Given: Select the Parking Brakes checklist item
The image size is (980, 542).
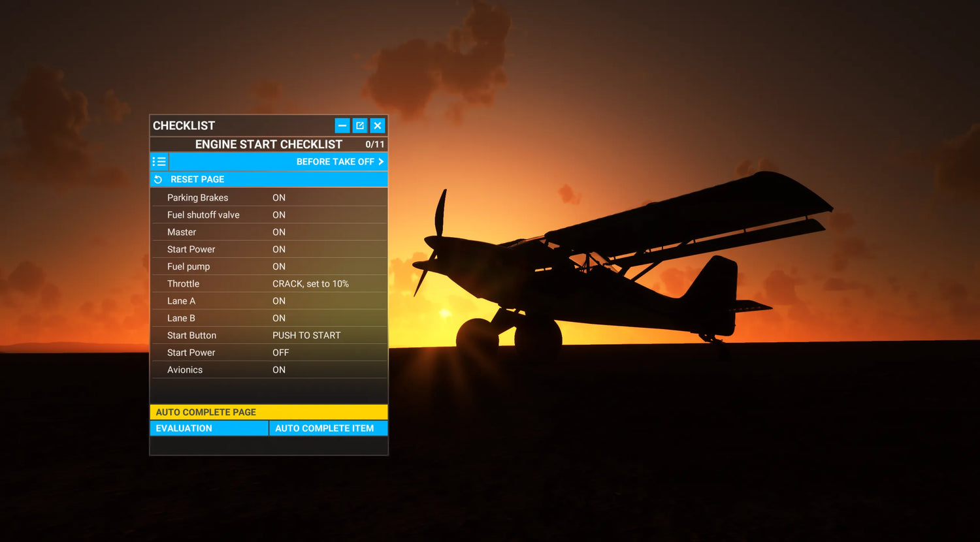Looking at the screenshot, I should tap(269, 198).
